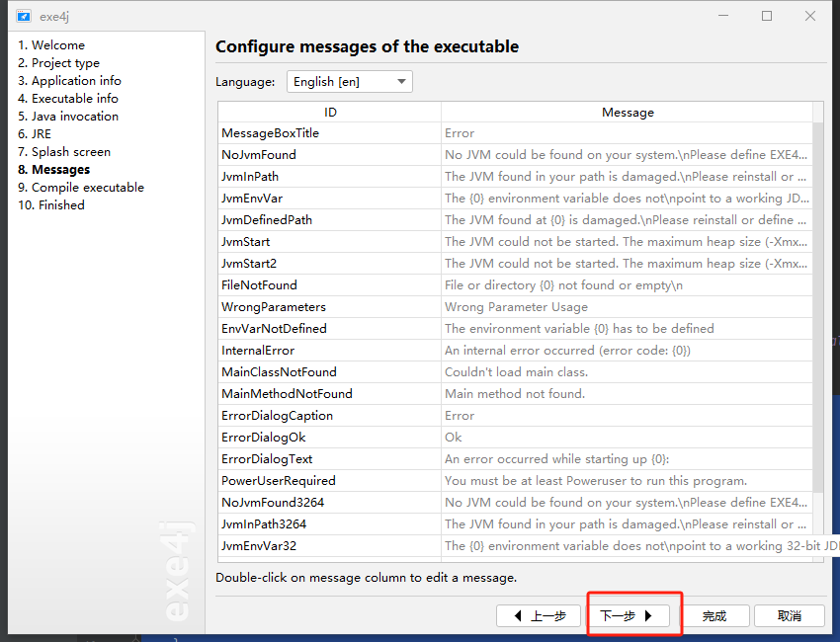Click the JvmEnvVar32 message about 32-bit JDK

pos(640,545)
